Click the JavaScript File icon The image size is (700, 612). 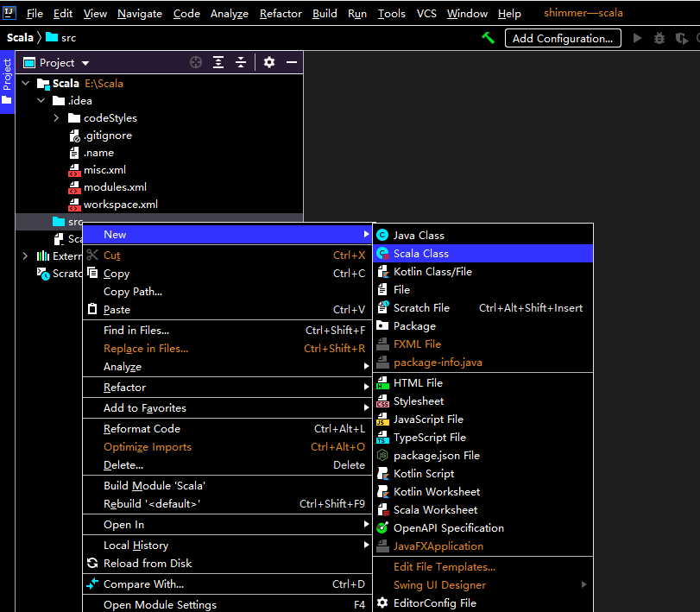382,420
